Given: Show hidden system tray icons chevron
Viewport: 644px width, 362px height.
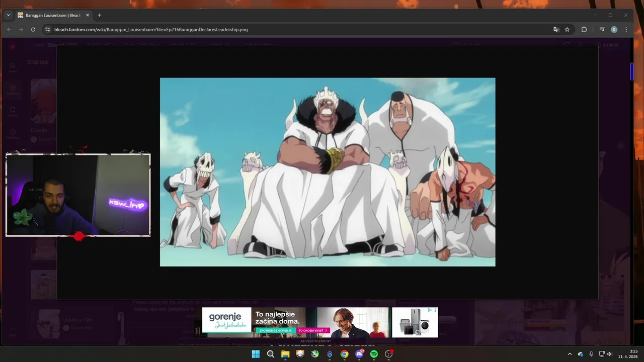Looking at the screenshot, I should (570, 354).
